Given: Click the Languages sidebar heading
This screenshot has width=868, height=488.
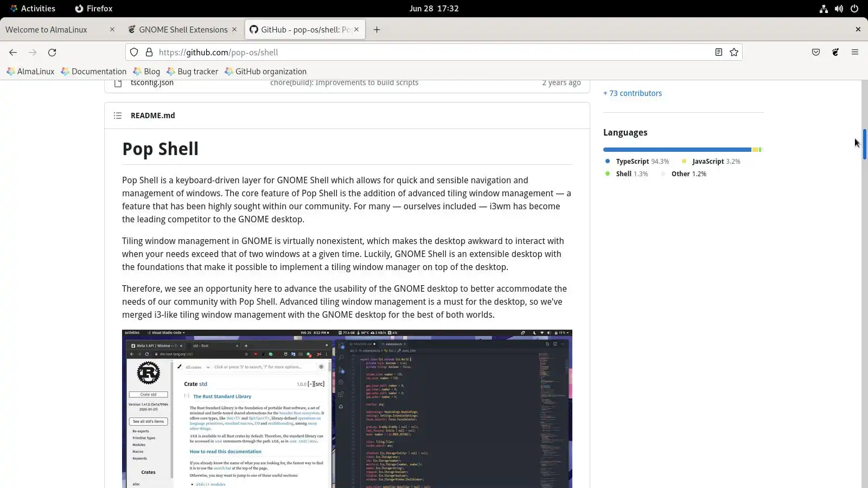Looking at the screenshot, I should [625, 133].
